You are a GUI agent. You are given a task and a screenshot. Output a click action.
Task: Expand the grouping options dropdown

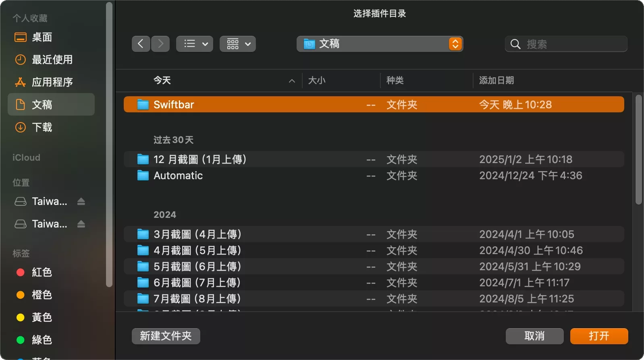pyautogui.click(x=238, y=44)
